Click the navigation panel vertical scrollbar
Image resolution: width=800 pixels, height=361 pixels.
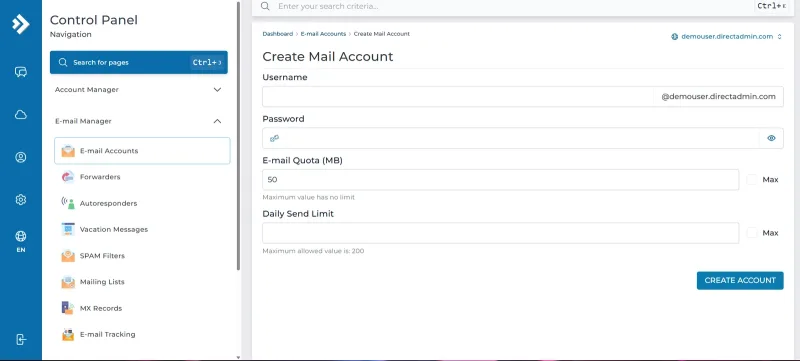[x=238, y=135]
